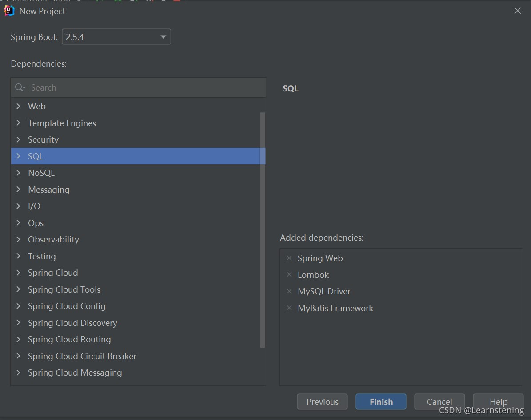Click the Finish button
This screenshot has height=420, width=531.
[x=381, y=402]
